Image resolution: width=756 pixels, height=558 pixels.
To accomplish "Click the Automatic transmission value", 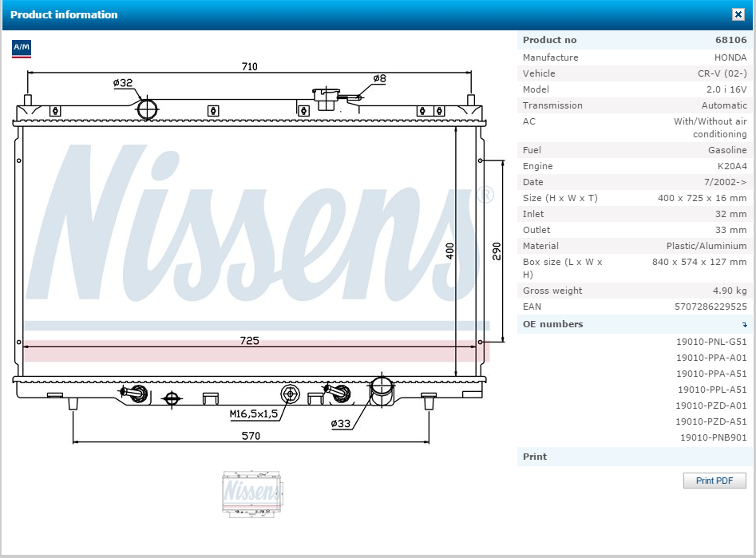I will (724, 105).
